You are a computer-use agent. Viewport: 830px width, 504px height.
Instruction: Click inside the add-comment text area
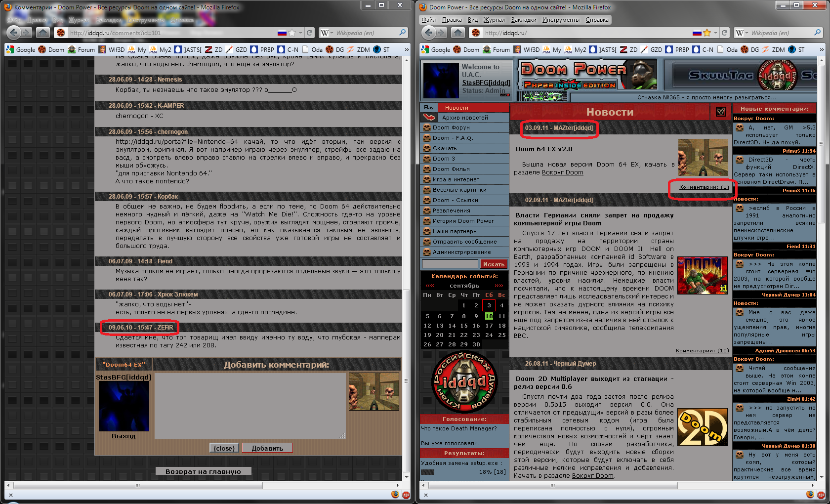point(250,405)
